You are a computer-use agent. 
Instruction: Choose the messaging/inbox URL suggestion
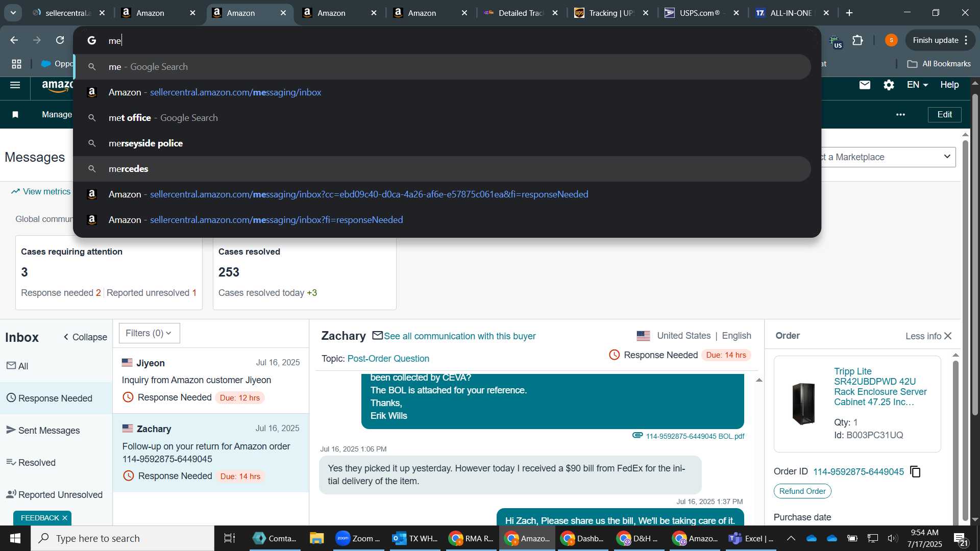443,92
